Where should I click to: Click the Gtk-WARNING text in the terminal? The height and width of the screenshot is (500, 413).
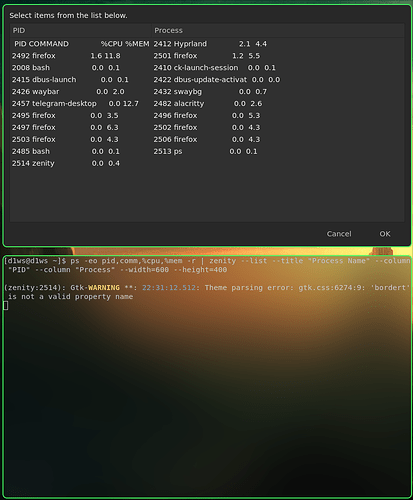coord(95,288)
